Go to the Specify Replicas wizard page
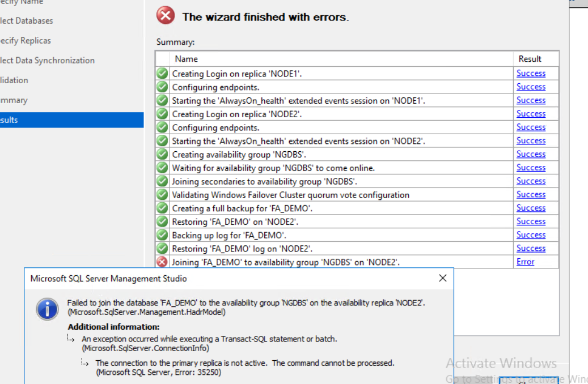The image size is (588, 384). point(25,40)
